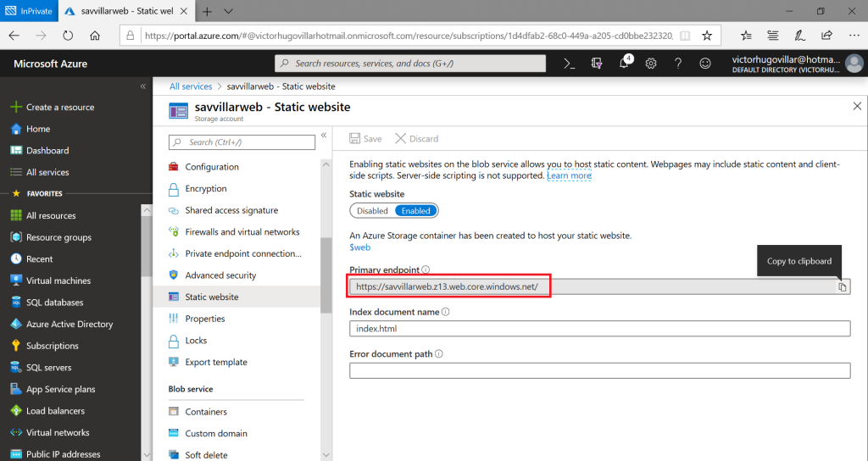Open browser share icon
The height and width of the screenshot is (461, 868).
point(827,36)
